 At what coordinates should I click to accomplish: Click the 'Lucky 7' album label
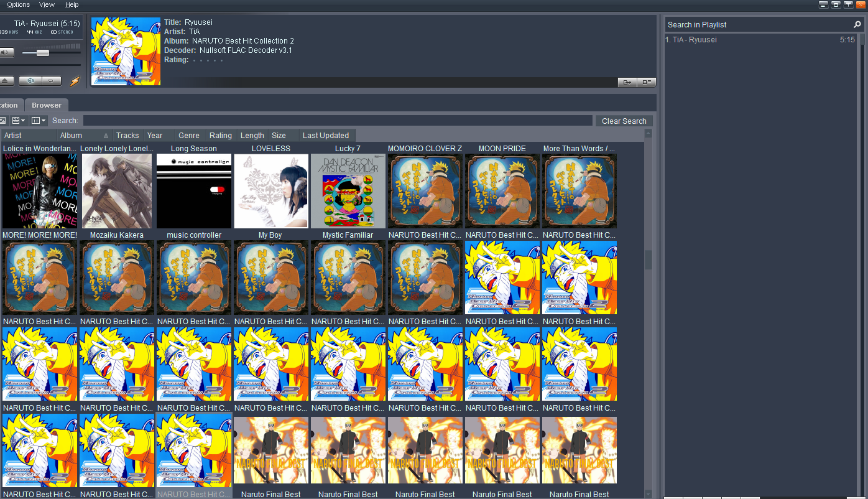(x=348, y=149)
